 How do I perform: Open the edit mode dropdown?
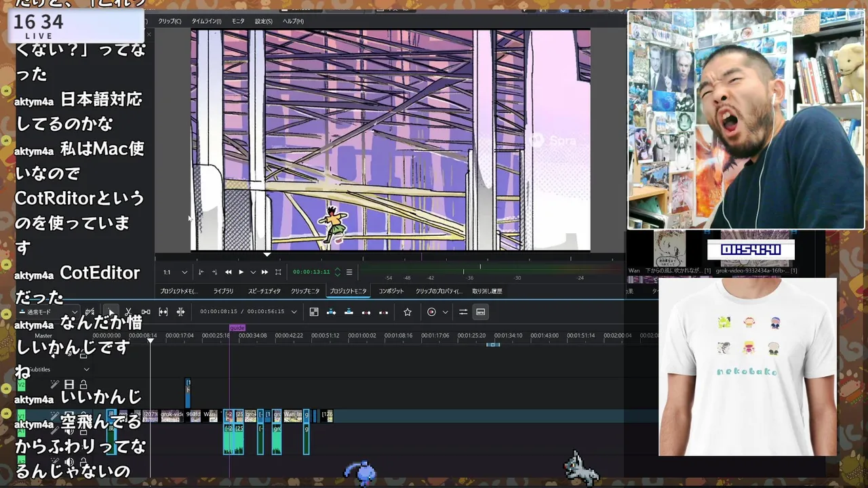coord(47,312)
